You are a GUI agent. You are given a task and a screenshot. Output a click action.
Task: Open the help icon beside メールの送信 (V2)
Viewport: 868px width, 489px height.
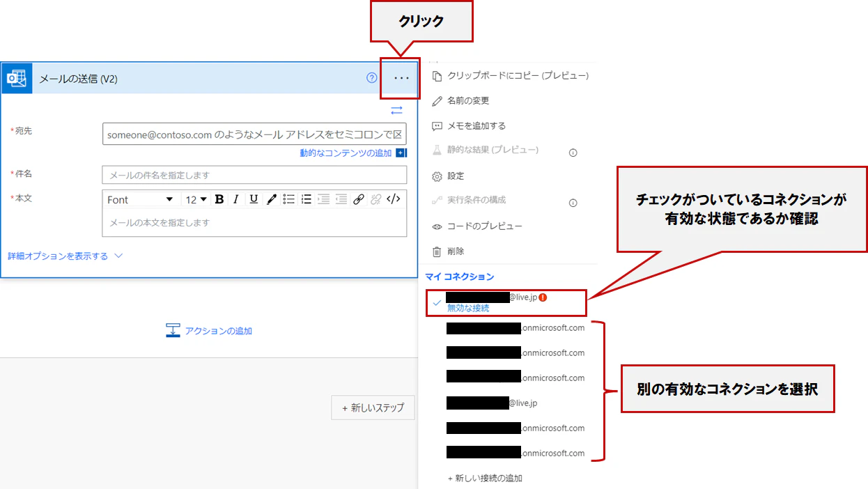pyautogui.click(x=372, y=78)
